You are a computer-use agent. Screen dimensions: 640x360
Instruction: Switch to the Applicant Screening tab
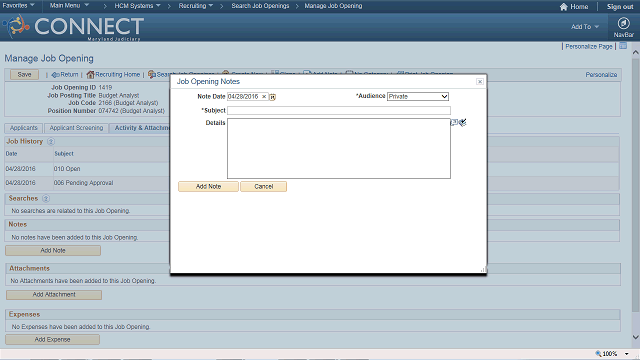tap(76, 128)
